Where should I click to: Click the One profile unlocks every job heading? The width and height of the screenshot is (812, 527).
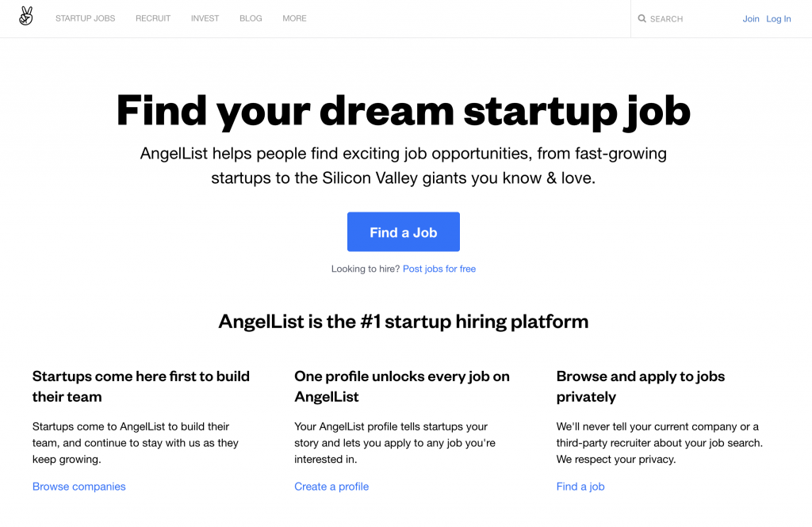pos(402,386)
